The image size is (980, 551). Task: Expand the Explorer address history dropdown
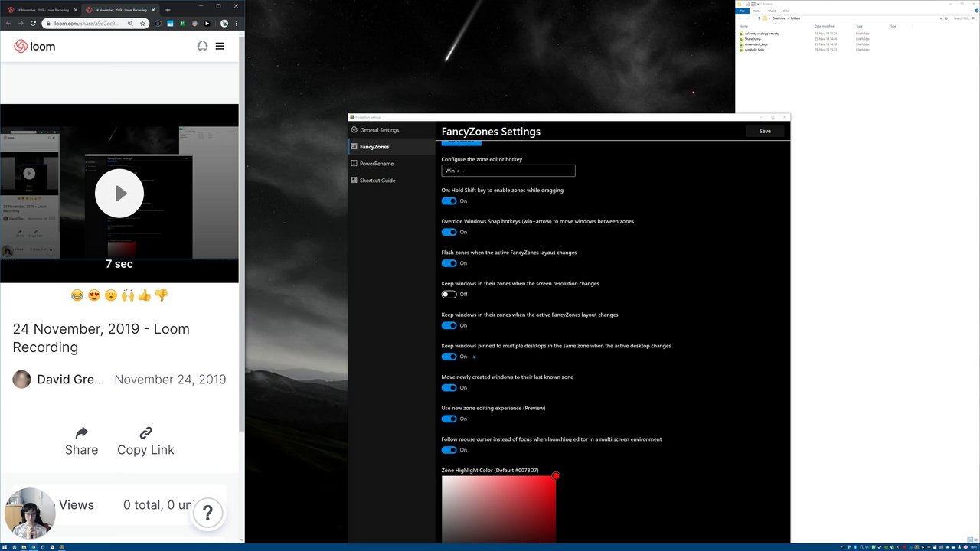coord(939,18)
